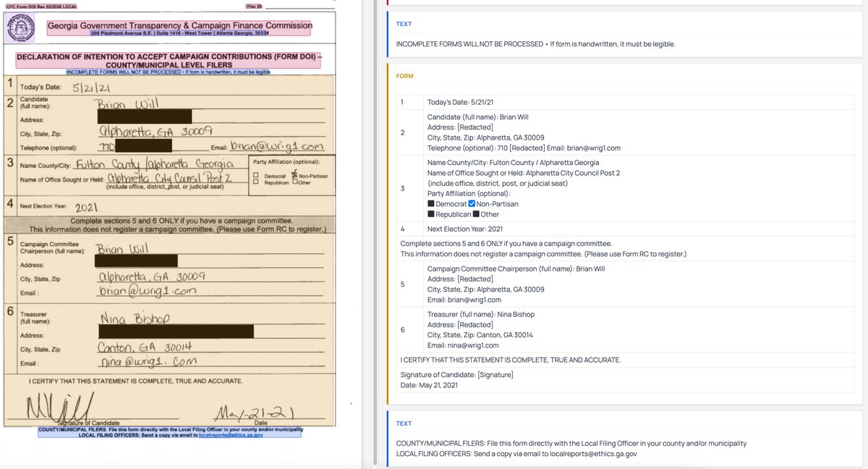Click parsed line City, State, Zip: Canton, GA 30014
The image size is (868, 469).
pos(480,335)
